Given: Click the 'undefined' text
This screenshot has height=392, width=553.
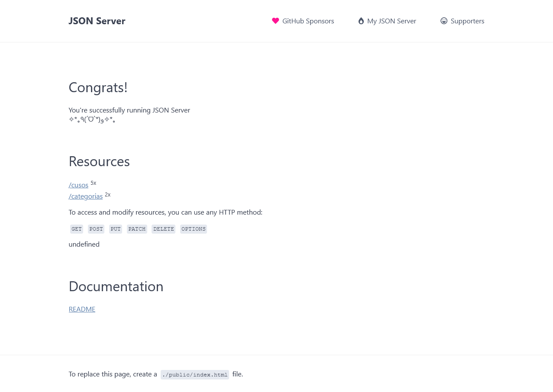Looking at the screenshot, I should tap(84, 244).
